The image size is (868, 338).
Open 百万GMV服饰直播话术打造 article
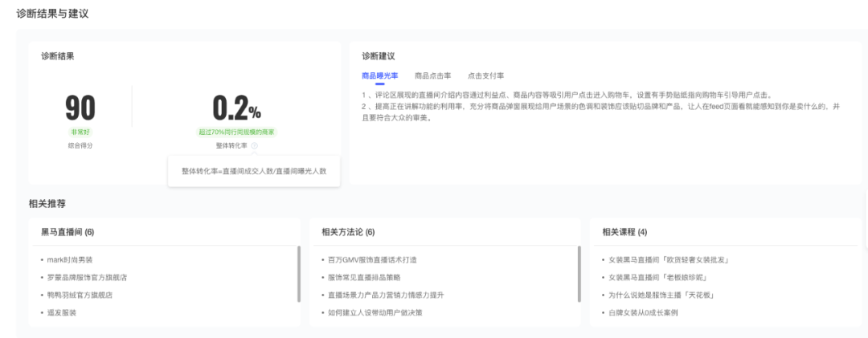(x=372, y=259)
